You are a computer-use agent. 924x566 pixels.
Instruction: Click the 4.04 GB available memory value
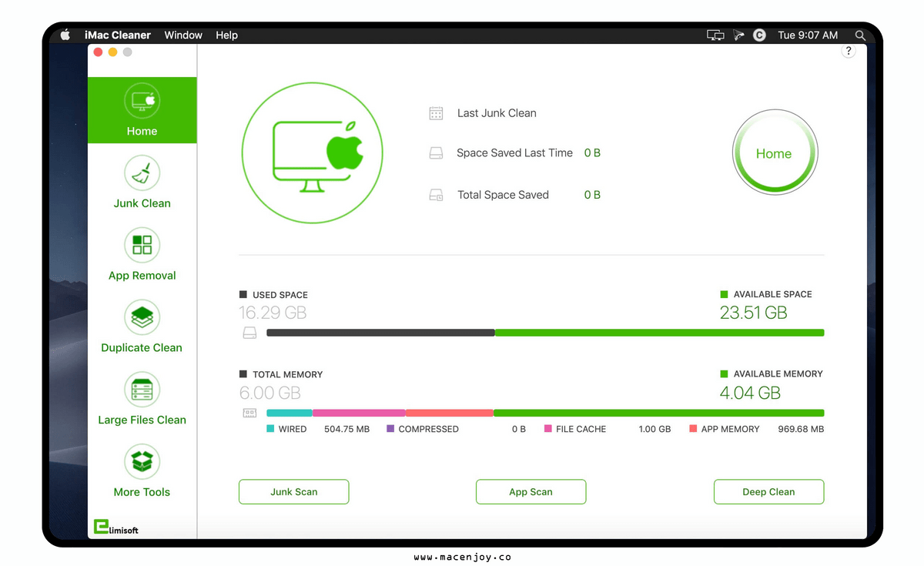(750, 393)
